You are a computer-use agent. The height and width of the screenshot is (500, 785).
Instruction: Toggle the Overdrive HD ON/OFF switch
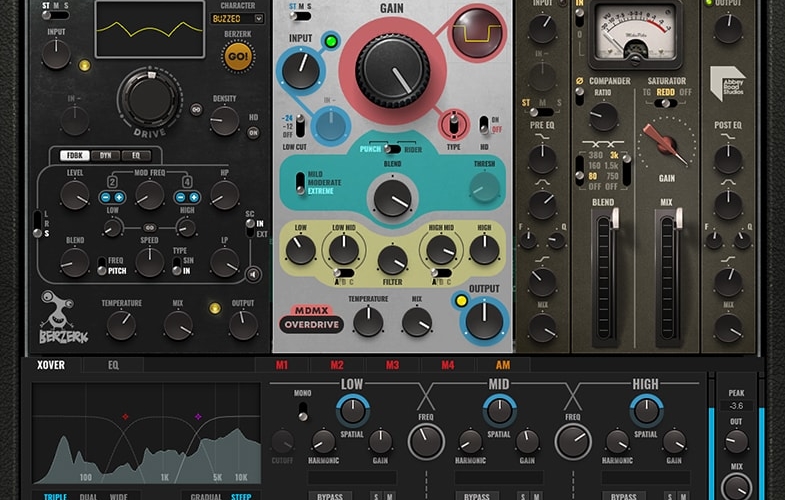coord(484,125)
